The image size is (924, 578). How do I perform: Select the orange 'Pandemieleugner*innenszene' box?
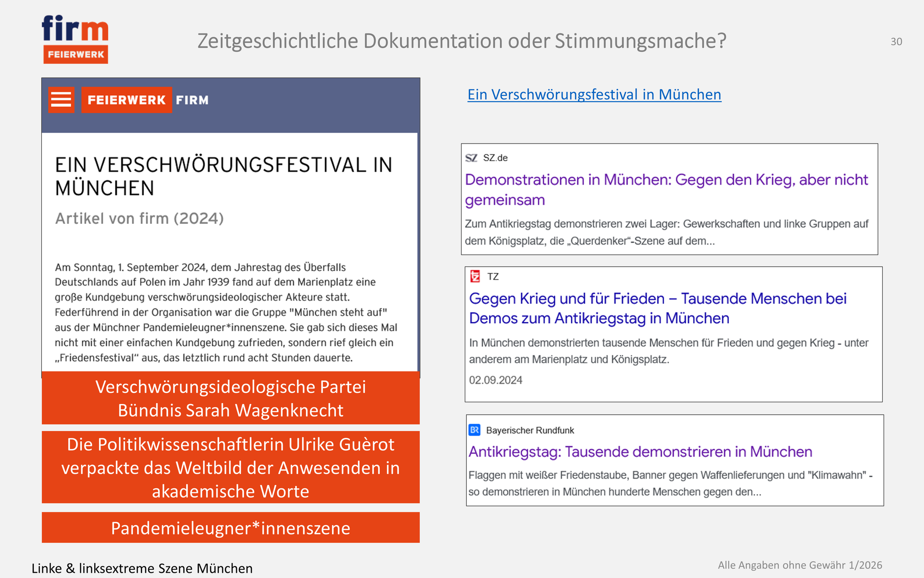tap(231, 528)
